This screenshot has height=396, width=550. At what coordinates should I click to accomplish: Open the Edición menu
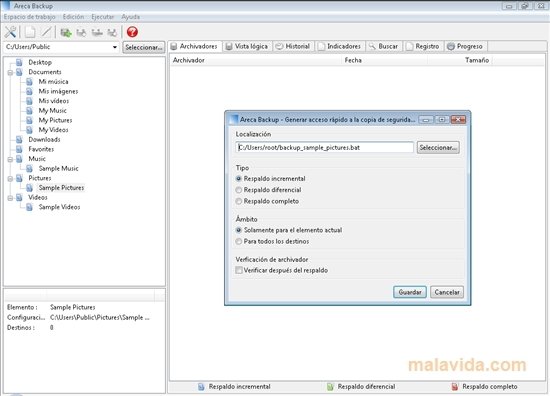point(73,17)
